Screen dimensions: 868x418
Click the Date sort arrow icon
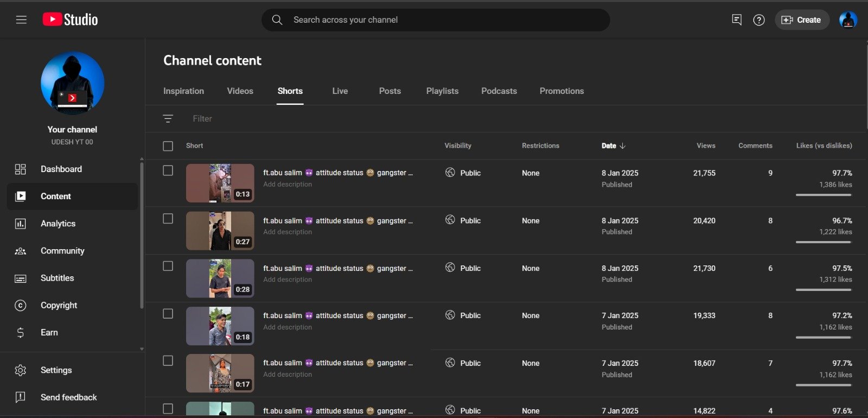click(623, 145)
